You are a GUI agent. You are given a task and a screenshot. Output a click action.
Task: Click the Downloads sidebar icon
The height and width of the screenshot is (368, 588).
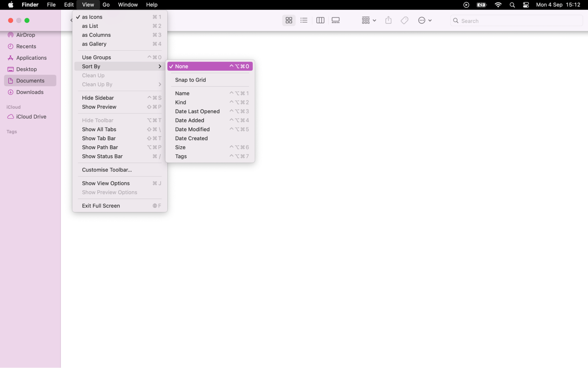(x=11, y=92)
